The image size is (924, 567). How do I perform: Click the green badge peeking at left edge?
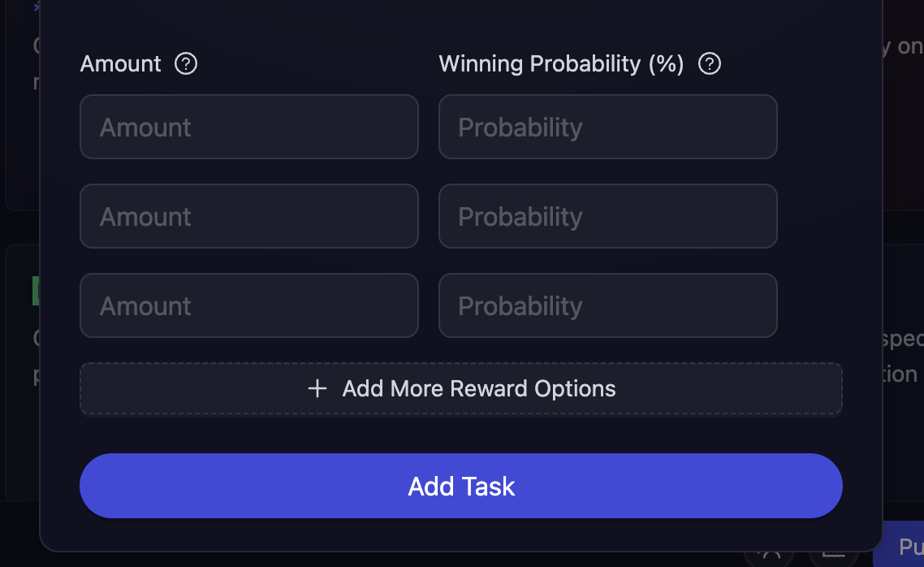34,290
